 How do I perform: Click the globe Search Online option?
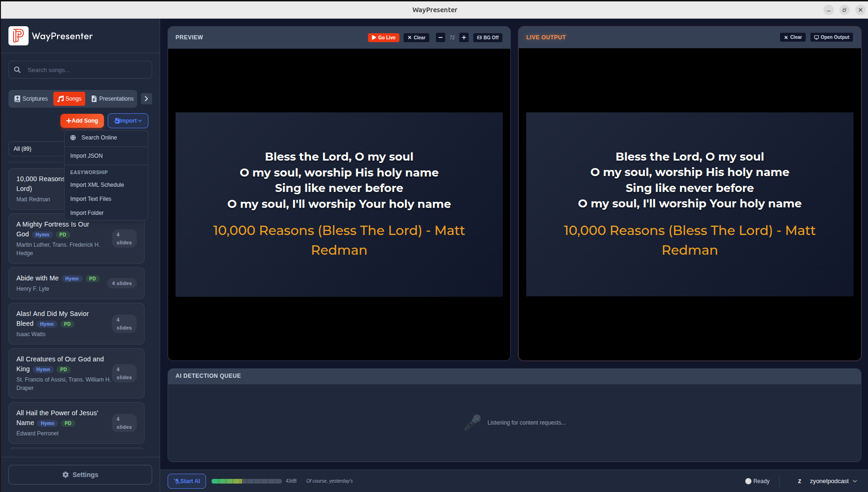pos(99,138)
